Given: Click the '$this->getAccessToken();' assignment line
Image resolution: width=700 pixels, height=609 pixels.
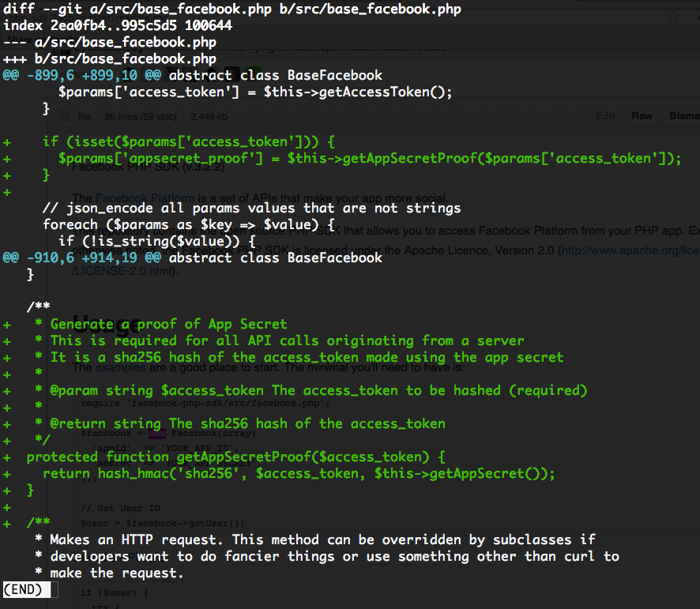Looking at the screenshot, I should pos(255,92).
